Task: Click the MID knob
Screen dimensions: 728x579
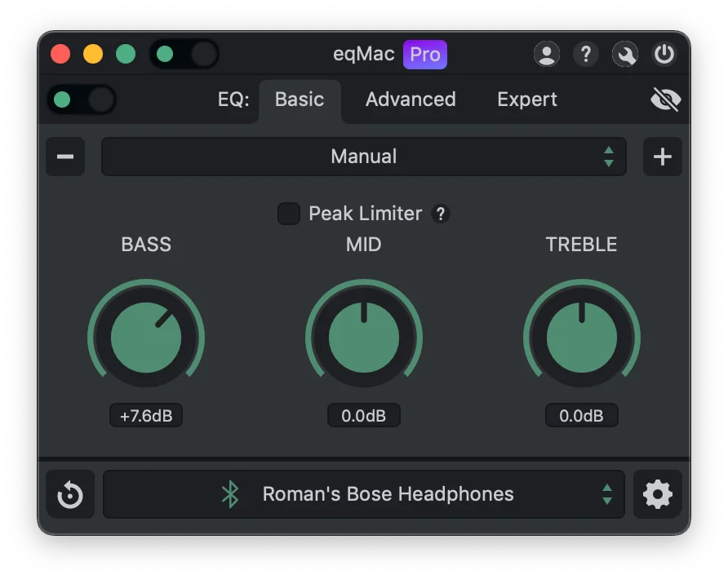Action: tap(363, 338)
